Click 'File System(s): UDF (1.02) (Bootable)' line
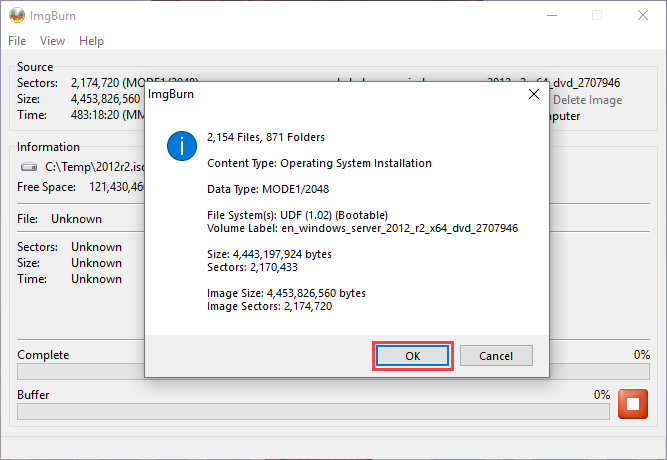This screenshot has width=667, height=460. tap(297, 215)
